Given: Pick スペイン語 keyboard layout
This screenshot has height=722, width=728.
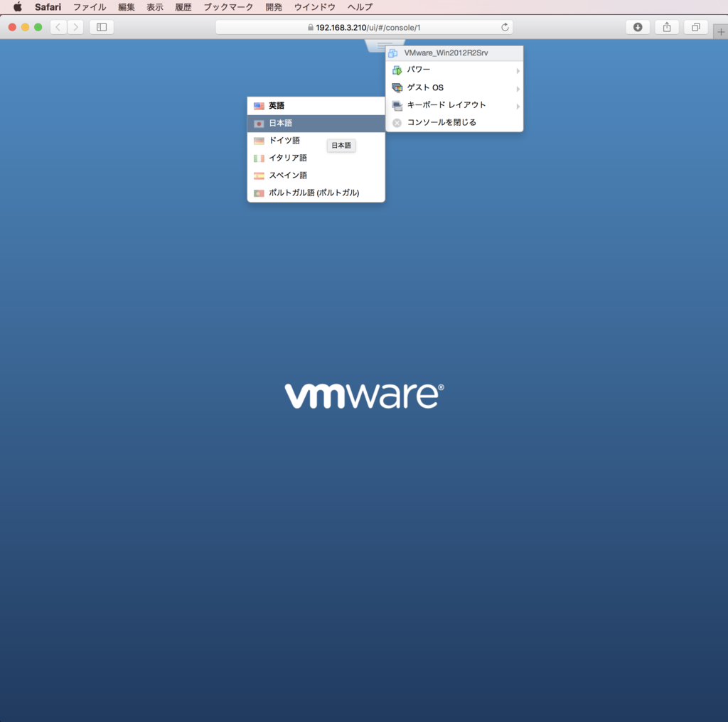Looking at the screenshot, I should pos(316,176).
